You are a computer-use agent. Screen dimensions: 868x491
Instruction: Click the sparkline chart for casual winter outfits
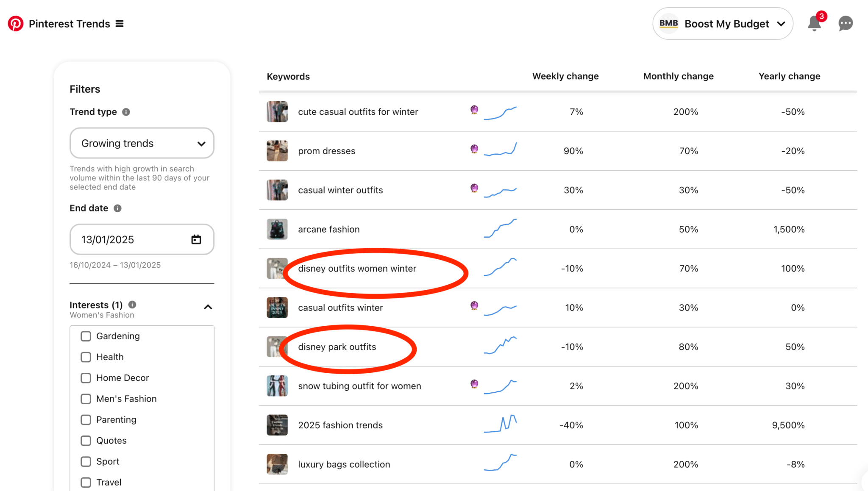500,193
